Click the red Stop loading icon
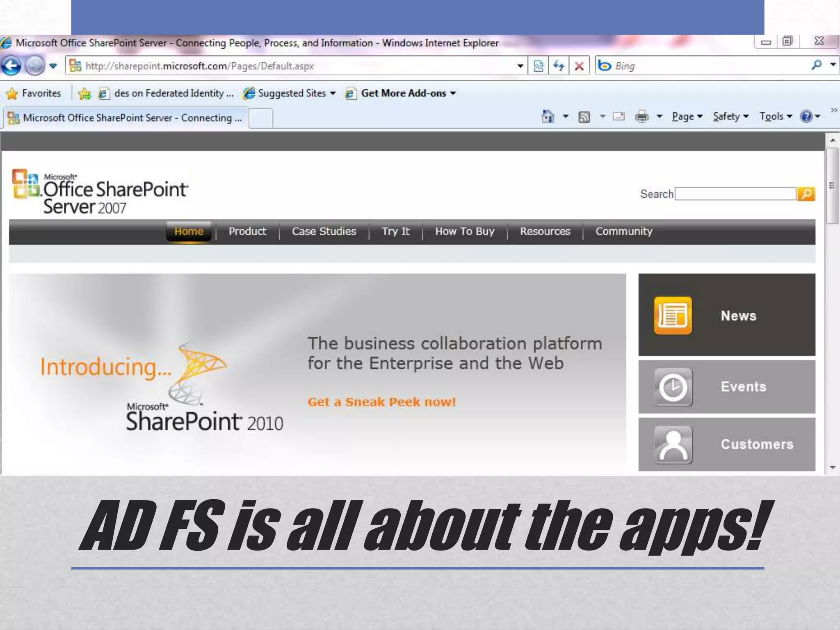840x630 pixels. (x=579, y=66)
